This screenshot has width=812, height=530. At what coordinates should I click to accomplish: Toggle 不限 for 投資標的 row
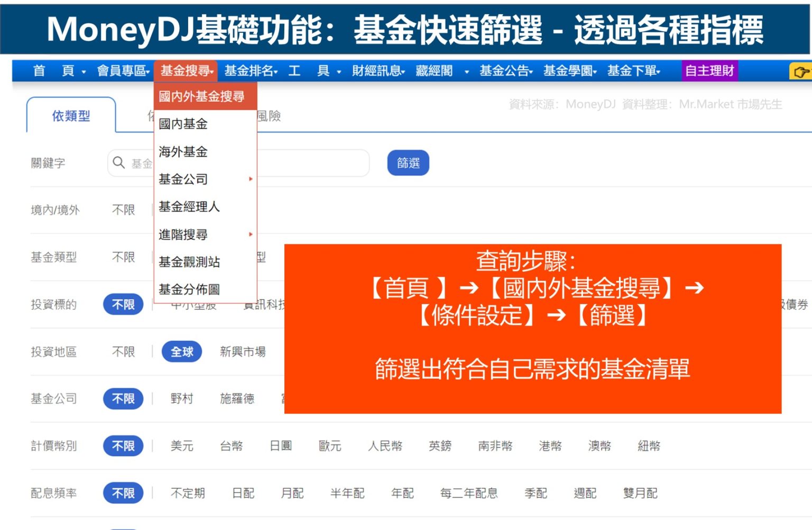123,305
